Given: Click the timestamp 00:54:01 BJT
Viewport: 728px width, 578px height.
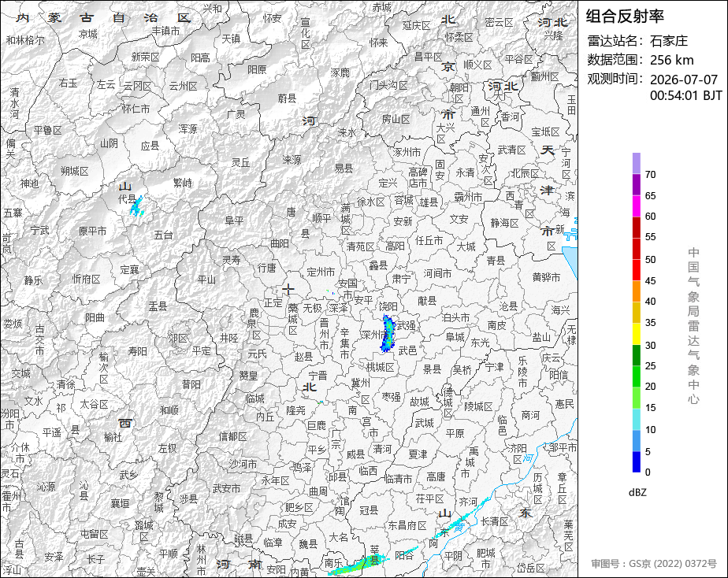Looking at the screenshot, I should pos(685,95).
